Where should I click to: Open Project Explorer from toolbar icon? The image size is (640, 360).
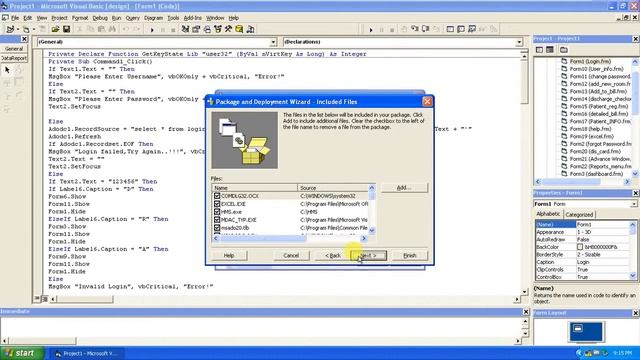click(x=185, y=29)
